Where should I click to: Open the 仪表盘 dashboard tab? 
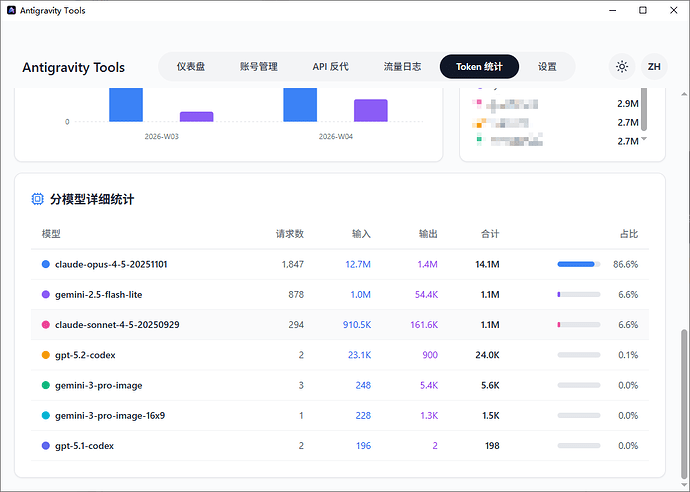point(191,66)
